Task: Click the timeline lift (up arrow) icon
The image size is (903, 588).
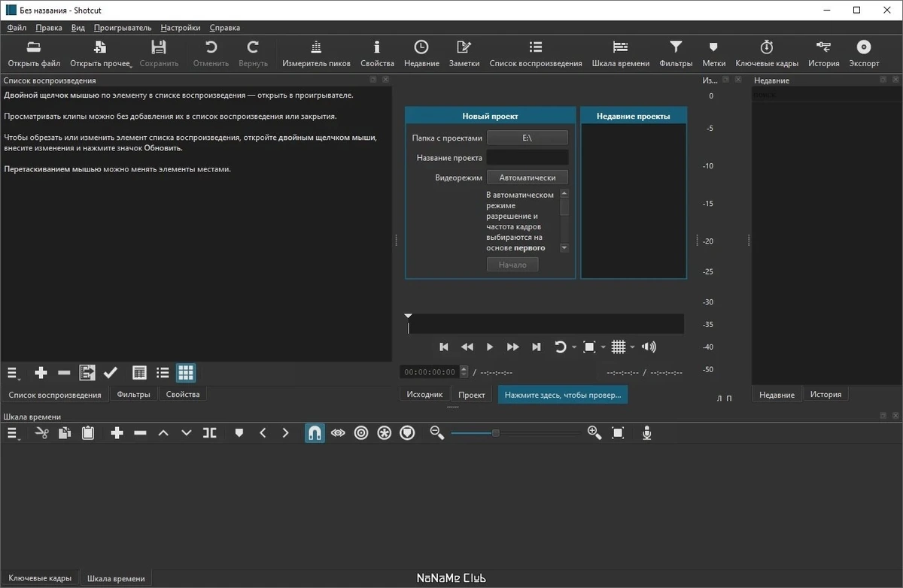Action: point(163,433)
